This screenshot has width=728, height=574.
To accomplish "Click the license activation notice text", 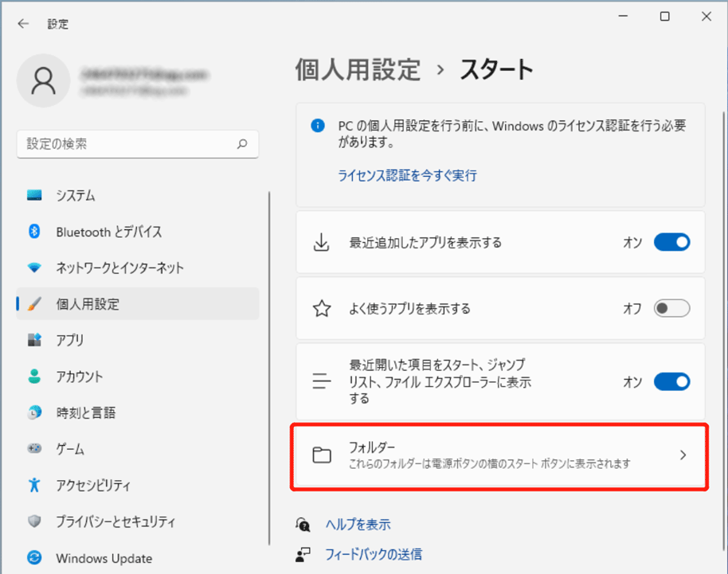I will click(511, 134).
